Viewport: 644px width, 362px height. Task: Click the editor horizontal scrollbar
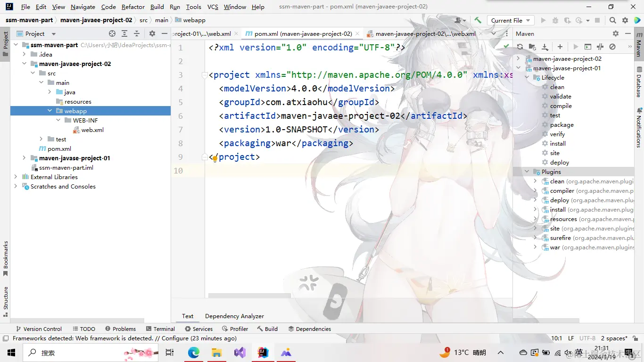click(249, 296)
